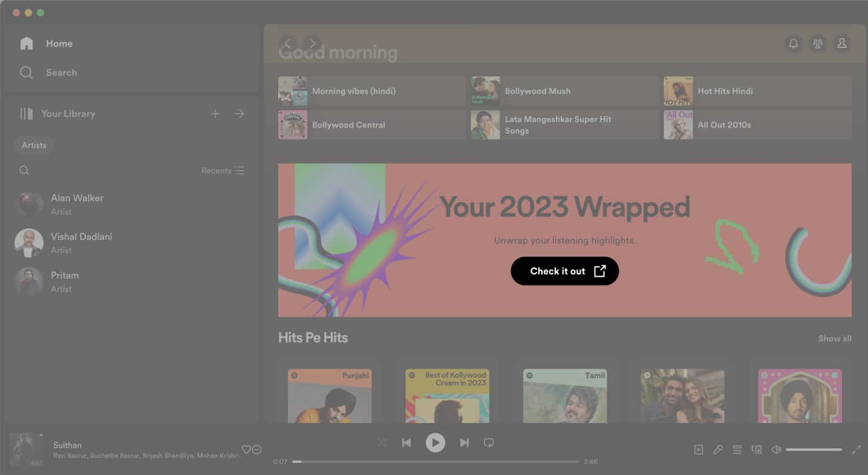The image size is (868, 475).
Task: Open the Punjabi playlist cover
Action: [330, 396]
